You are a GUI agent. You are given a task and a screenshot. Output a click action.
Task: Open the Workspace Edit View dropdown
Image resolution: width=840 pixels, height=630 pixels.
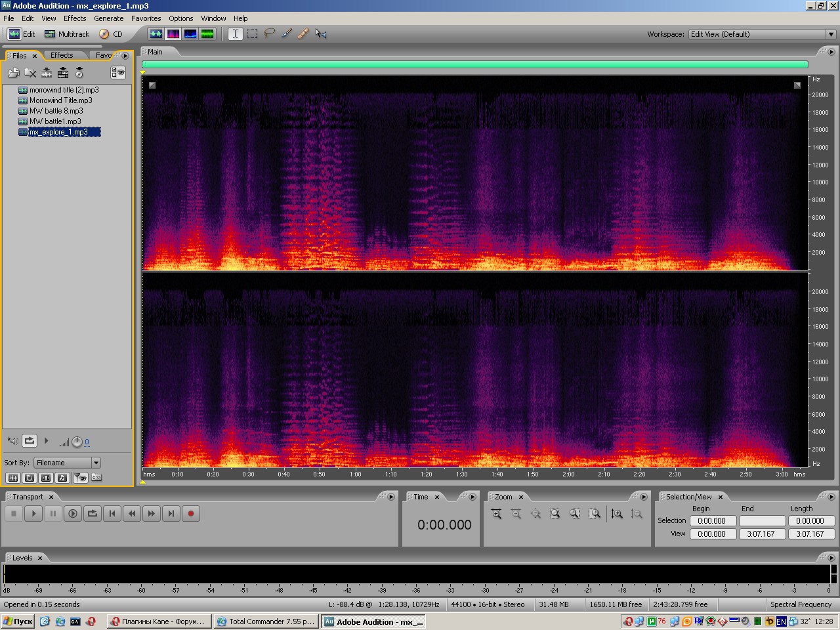click(x=762, y=34)
